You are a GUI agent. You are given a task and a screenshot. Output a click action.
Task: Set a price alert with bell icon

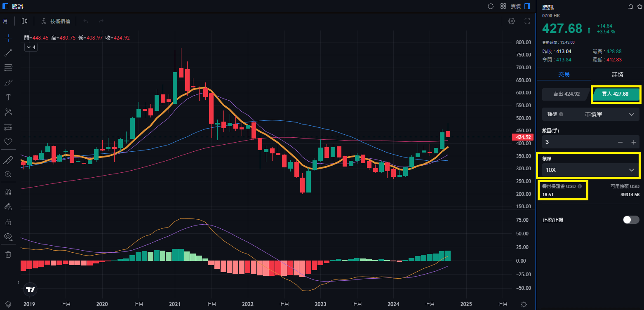coord(630,7)
